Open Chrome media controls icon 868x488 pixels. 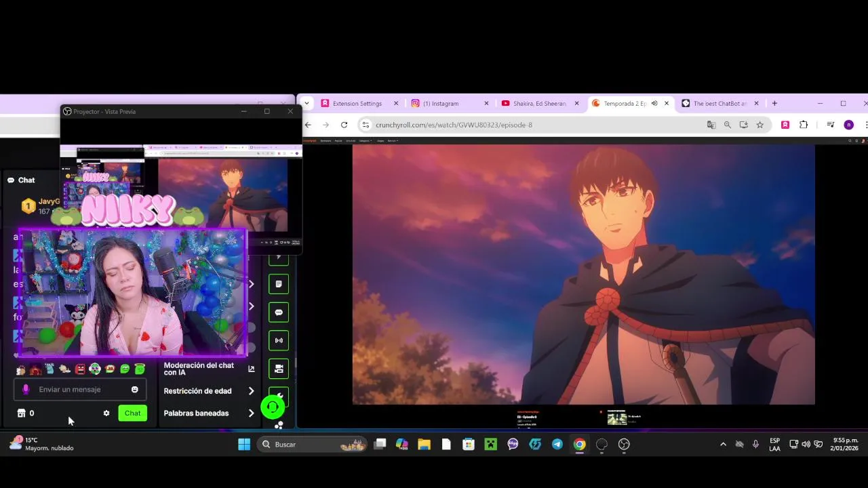point(830,125)
